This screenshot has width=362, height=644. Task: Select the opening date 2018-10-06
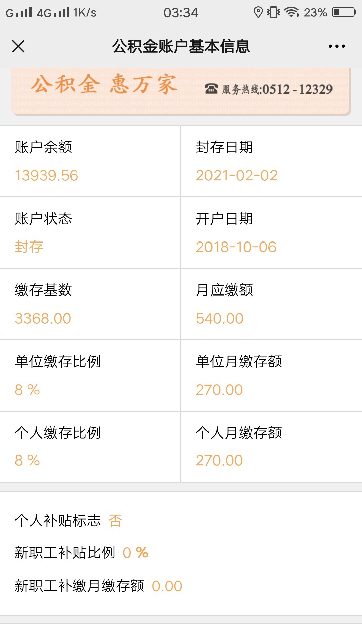(x=236, y=247)
